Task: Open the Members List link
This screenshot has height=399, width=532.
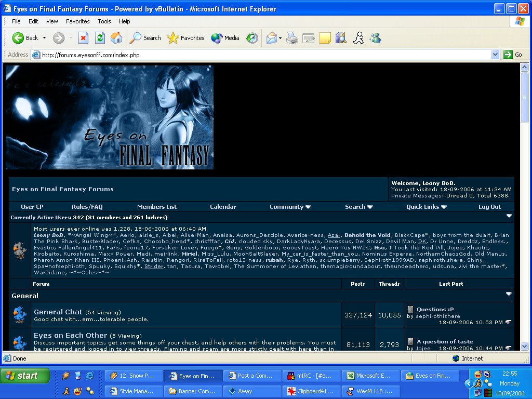Action: 157,207
